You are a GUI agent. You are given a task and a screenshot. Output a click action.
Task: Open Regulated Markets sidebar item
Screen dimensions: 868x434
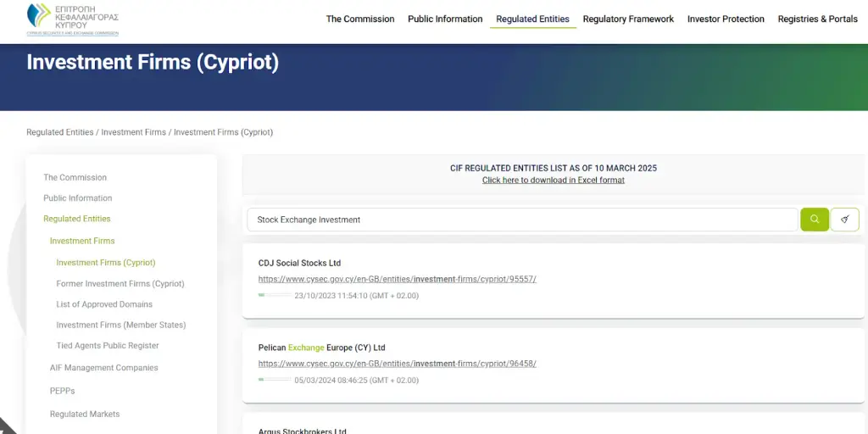pos(84,414)
